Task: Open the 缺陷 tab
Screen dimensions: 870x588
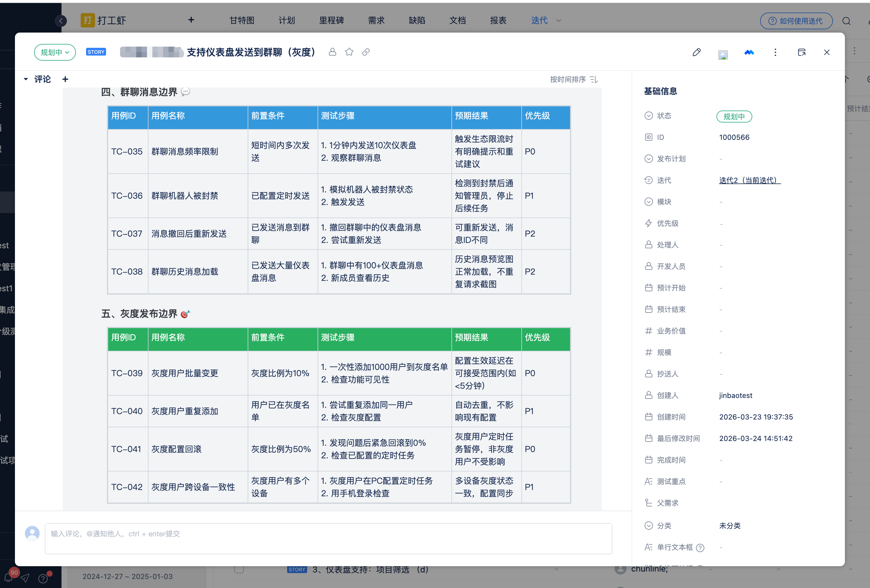Action: click(x=417, y=21)
